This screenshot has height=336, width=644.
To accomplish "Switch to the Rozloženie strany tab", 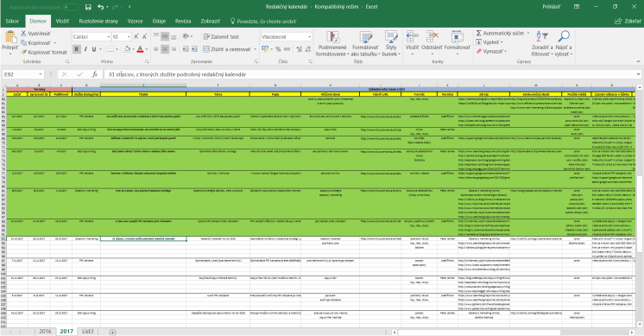I will pos(98,21).
